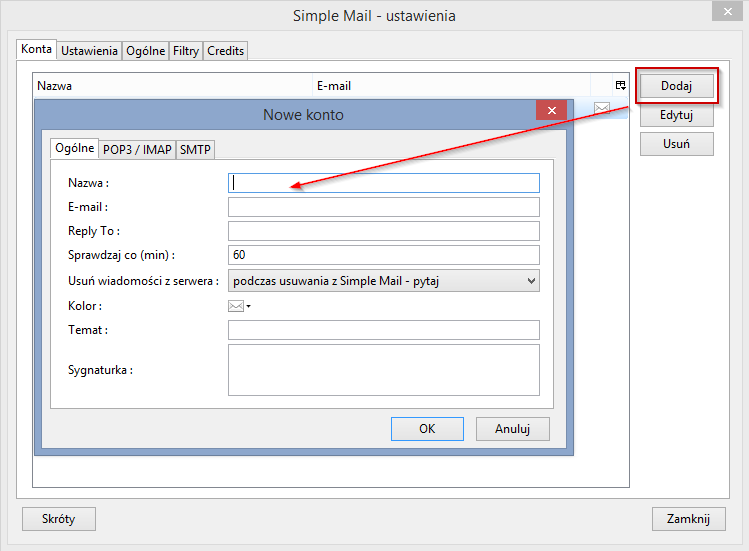This screenshot has width=749, height=551.
Task: Switch to the Konta tab
Action: [36, 49]
